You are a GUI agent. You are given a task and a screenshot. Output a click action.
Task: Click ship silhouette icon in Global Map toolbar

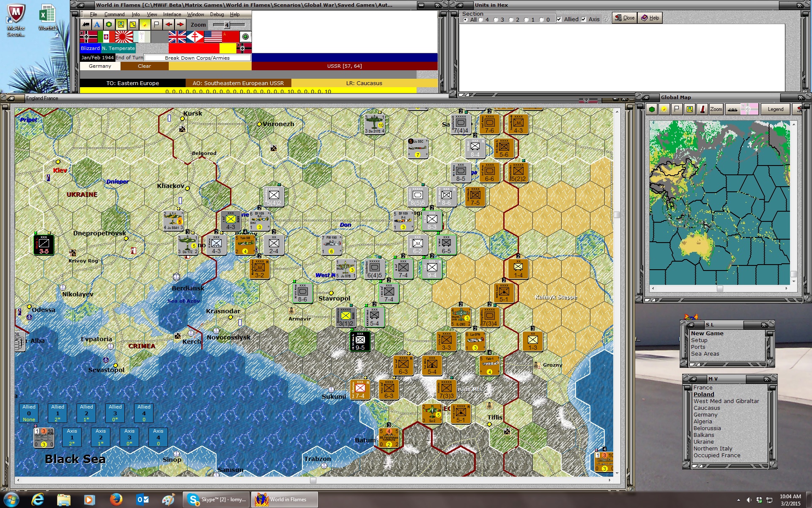pos(732,109)
